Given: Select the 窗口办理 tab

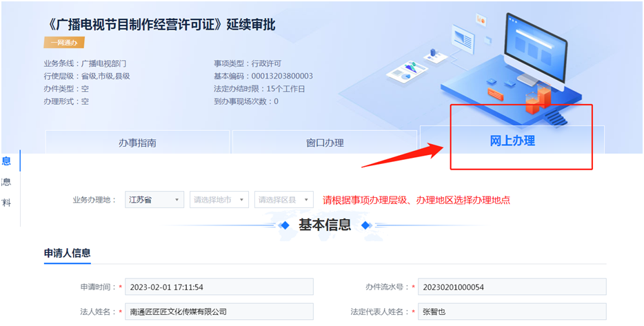Looking at the screenshot, I should pos(325,143).
